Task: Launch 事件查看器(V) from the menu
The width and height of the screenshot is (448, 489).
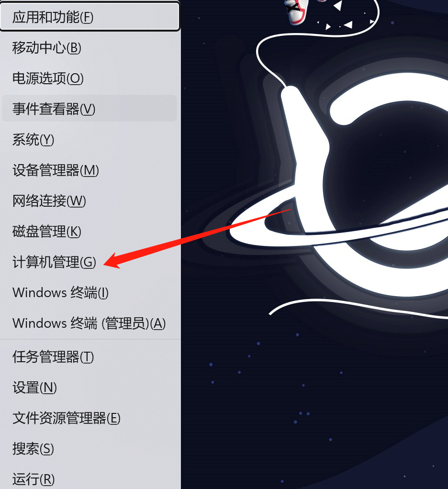Action: [90, 109]
